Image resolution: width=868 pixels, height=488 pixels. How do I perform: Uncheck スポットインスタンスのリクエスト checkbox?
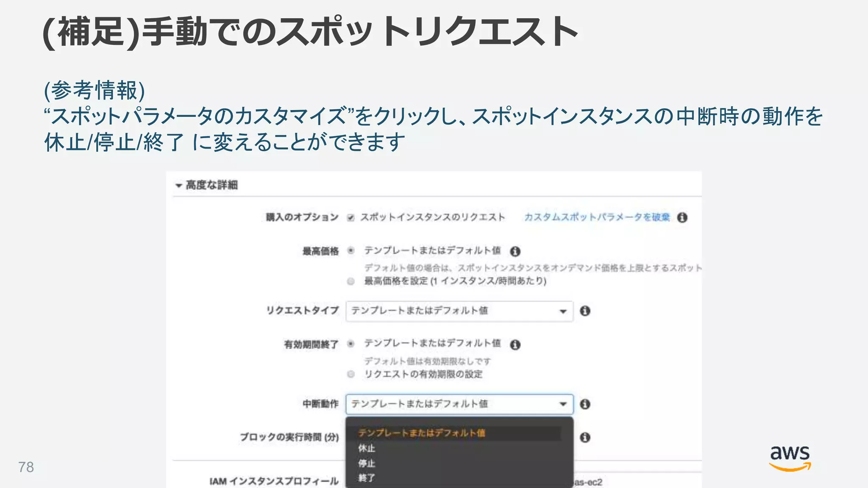click(351, 218)
